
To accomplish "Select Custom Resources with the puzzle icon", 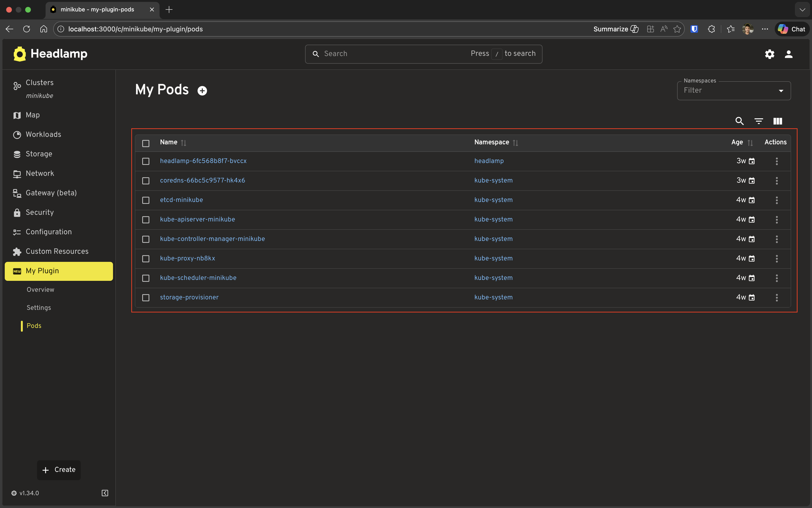I will pyautogui.click(x=57, y=251).
